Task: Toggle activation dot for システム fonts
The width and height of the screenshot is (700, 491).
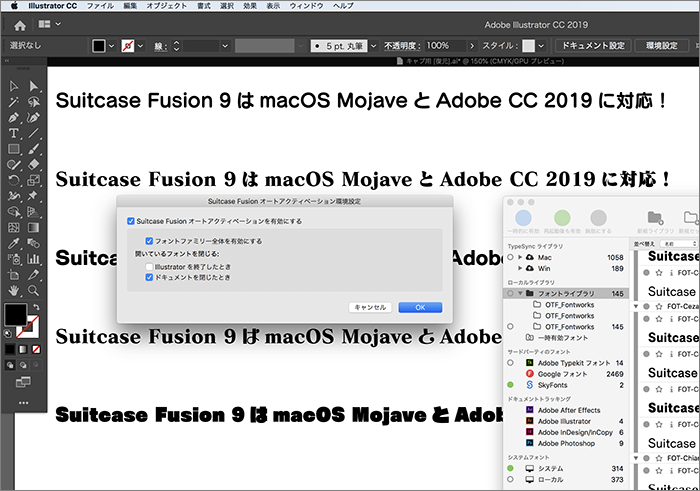Action: (510, 468)
